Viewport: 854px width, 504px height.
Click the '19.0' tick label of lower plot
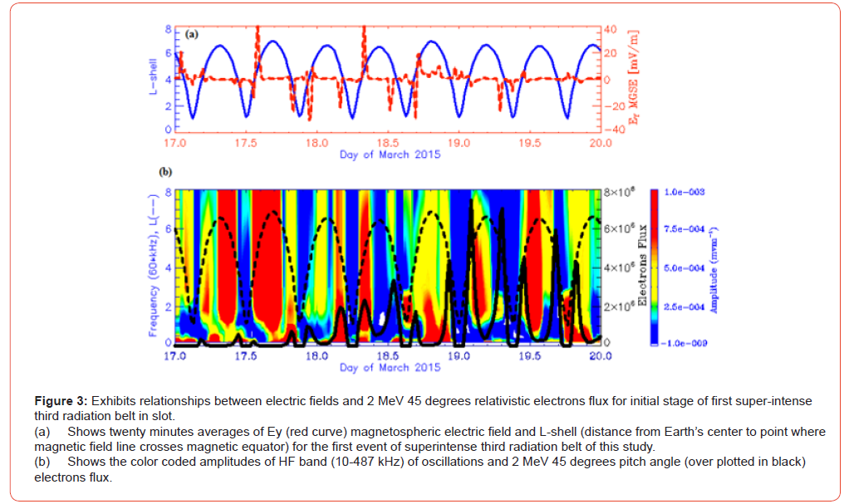(459, 356)
